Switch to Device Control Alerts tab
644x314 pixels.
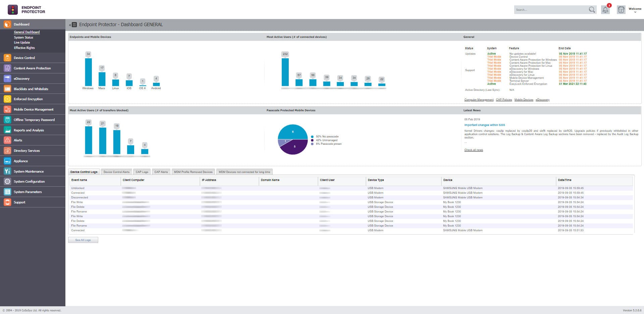[x=116, y=172]
